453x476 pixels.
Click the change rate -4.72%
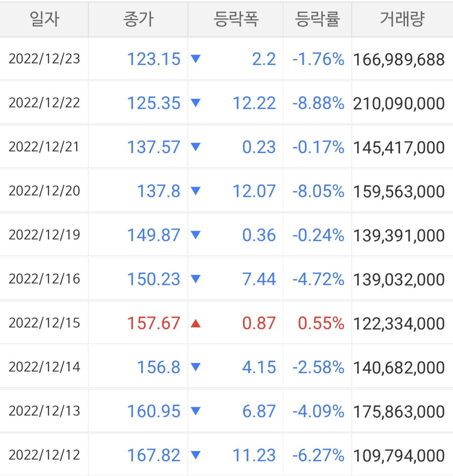click(x=318, y=279)
